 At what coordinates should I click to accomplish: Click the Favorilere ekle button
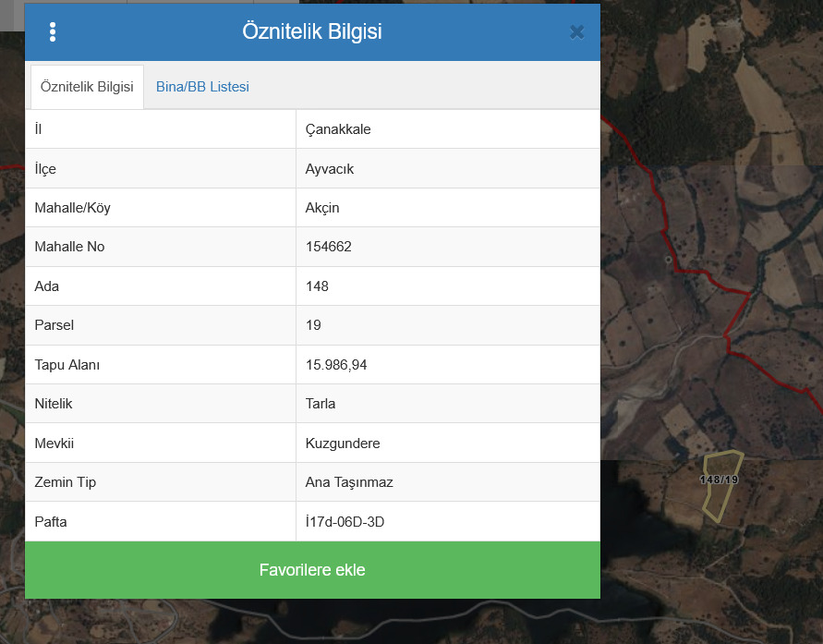[312, 570]
